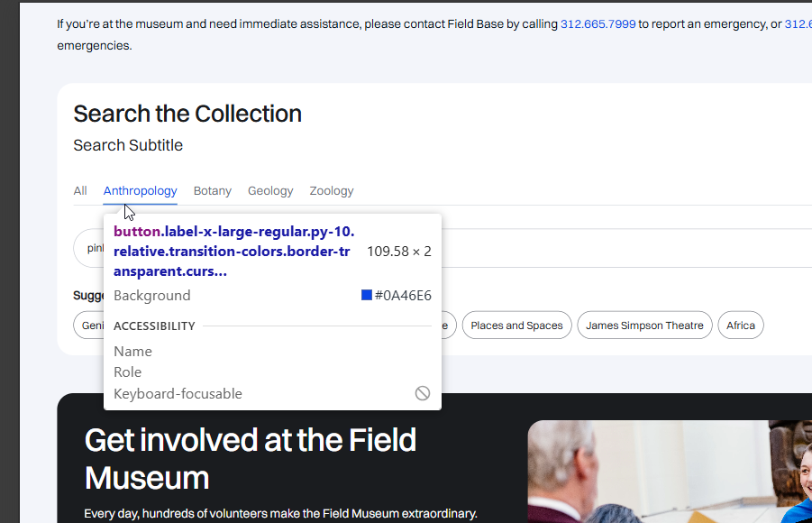Image resolution: width=812 pixels, height=523 pixels.
Task: Click the partially hidden Geni suggestion chip
Action: click(90, 326)
